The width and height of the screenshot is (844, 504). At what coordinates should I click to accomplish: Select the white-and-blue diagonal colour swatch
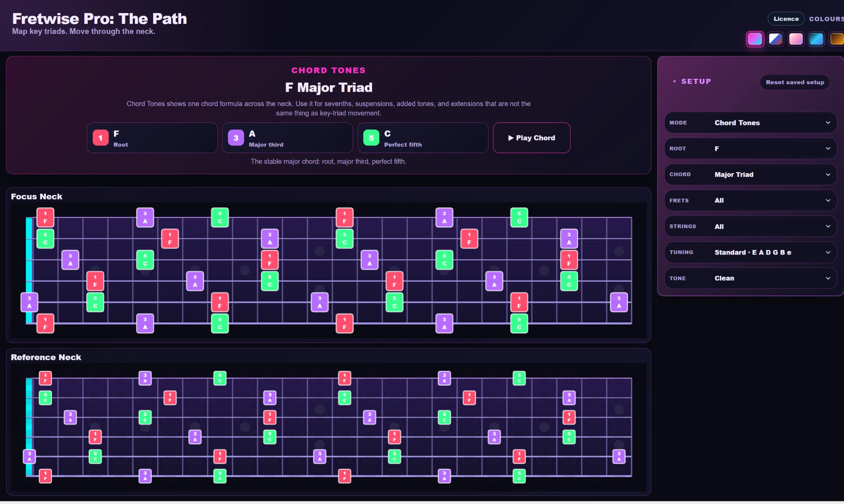[776, 39]
